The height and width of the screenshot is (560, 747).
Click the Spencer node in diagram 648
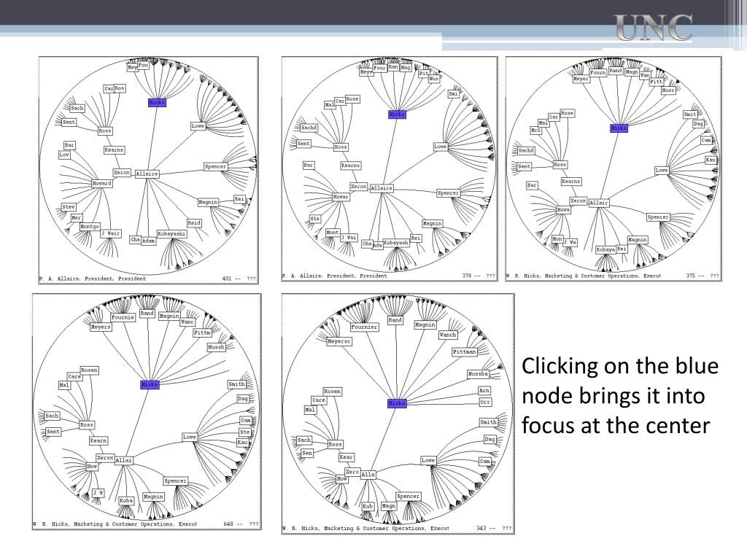click(175, 481)
